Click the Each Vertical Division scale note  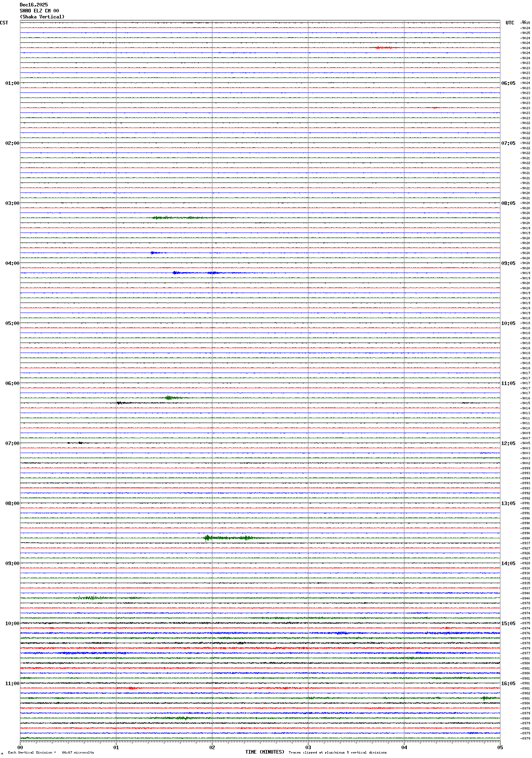[x=51, y=752]
